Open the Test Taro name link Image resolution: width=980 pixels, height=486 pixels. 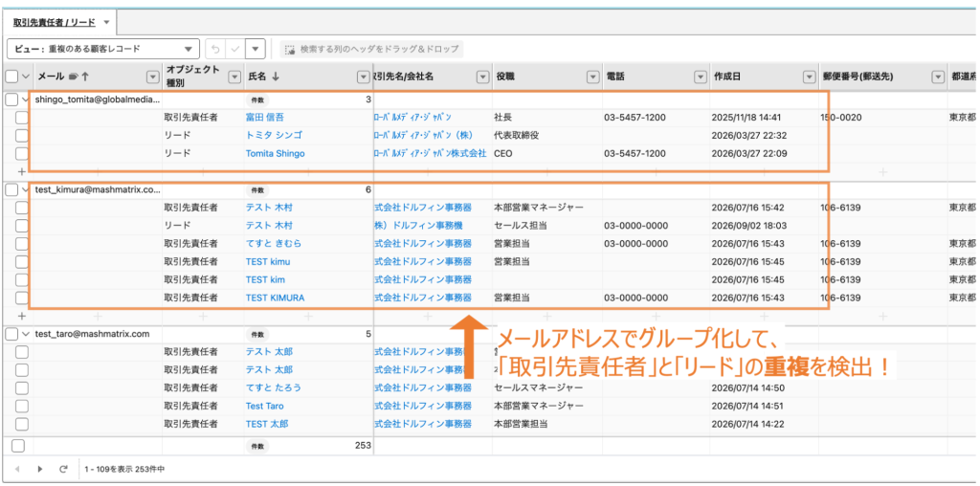[x=264, y=406]
